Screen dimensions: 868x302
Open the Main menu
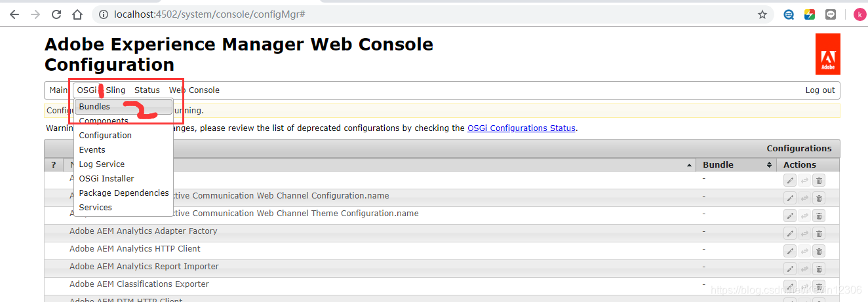(x=58, y=90)
